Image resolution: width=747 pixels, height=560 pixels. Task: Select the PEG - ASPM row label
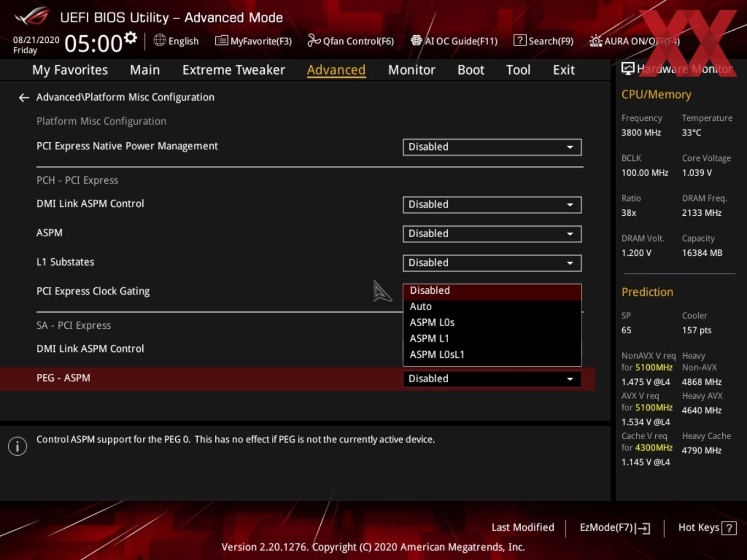pos(63,378)
